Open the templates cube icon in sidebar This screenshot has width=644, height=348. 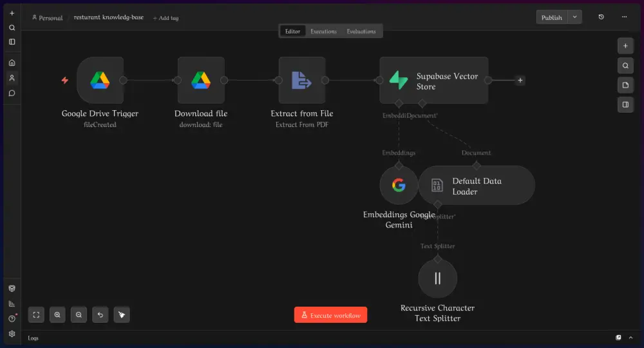(12, 289)
